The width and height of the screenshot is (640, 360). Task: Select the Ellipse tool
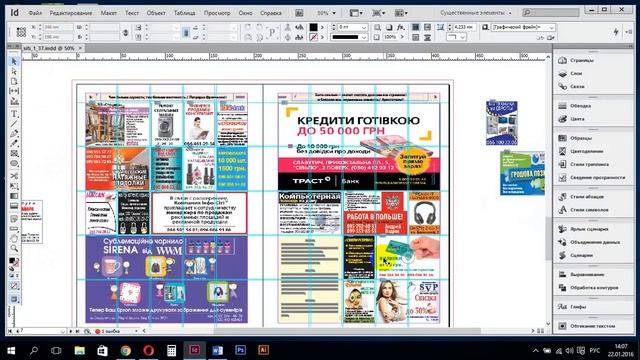point(14,163)
